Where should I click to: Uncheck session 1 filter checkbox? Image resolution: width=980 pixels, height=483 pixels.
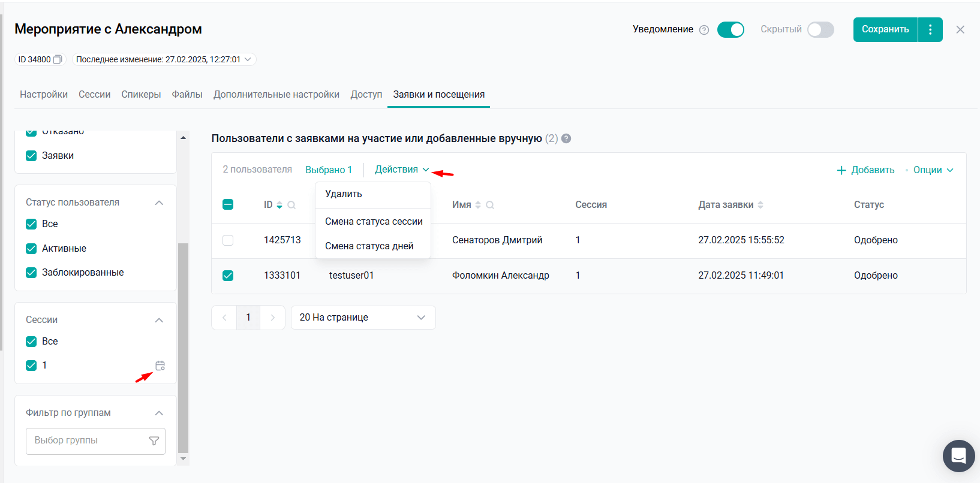[x=31, y=366]
